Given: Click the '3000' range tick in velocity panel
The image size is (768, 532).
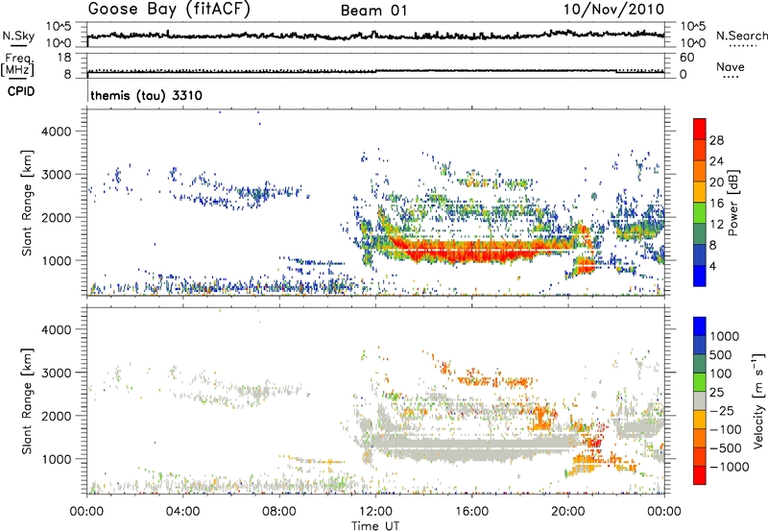Looking at the screenshot, I should point(57,373).
